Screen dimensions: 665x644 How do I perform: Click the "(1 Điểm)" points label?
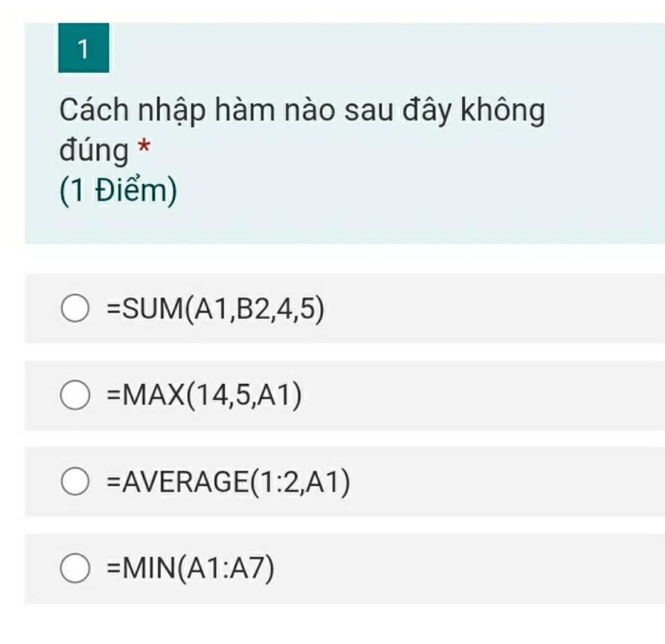tap(118, 191)
